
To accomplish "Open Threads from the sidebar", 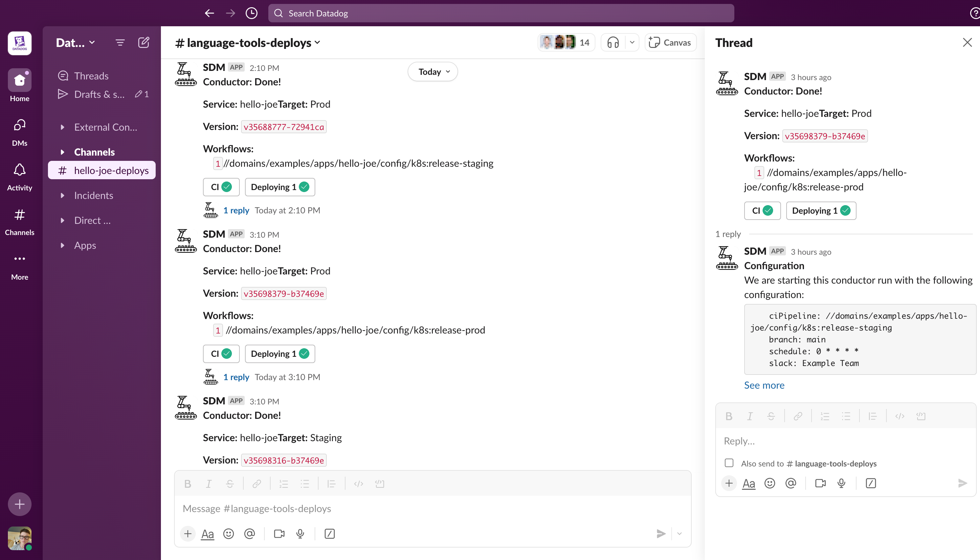I will [x=91, y=75].
